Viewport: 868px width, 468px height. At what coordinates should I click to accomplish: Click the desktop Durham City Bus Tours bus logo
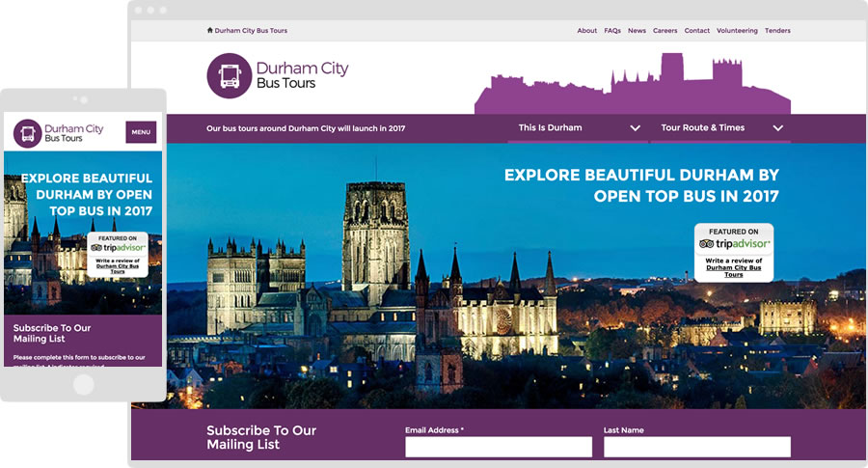[230, 75]
